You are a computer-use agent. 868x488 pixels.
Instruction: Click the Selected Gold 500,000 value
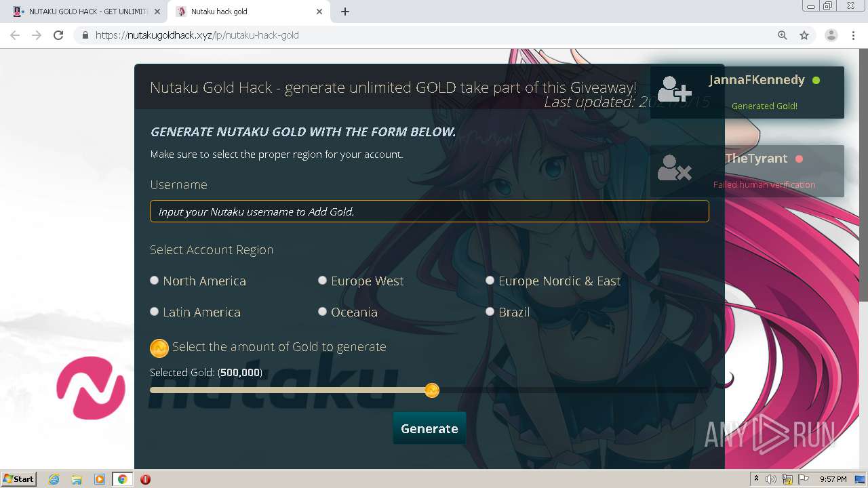[239, 373]
